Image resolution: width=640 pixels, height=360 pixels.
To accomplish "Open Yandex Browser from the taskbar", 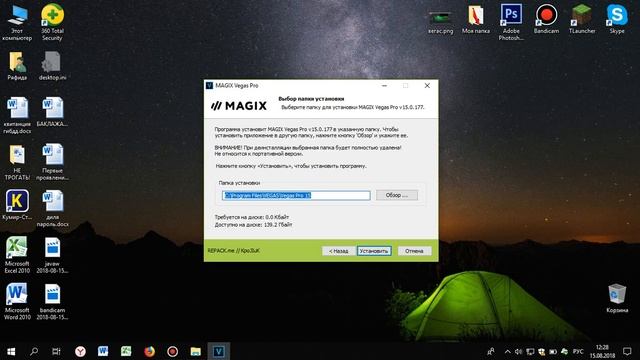I will pos(80,351).
